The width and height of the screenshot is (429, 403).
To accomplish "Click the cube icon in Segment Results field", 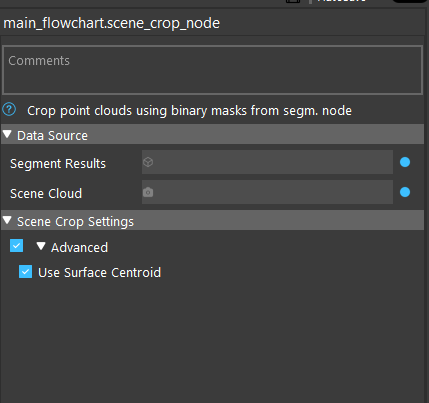I will click(148, 162).
